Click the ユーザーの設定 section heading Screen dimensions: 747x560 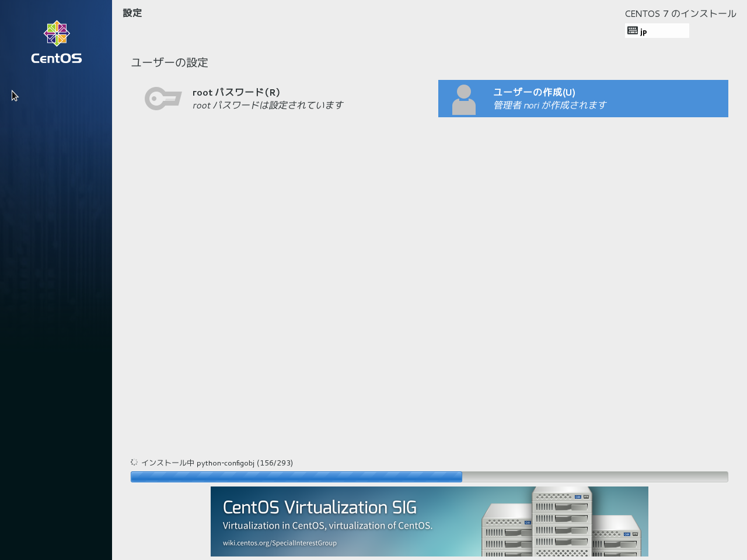point(169,62)
